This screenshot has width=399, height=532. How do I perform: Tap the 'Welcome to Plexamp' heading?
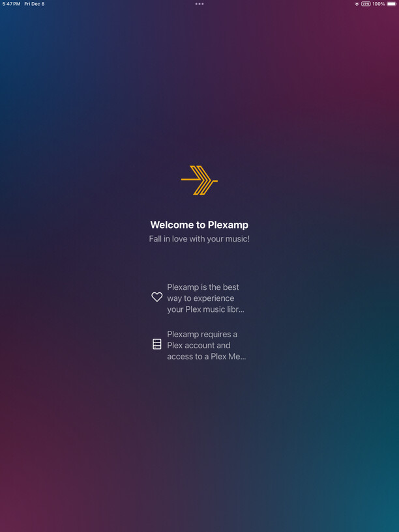click(x=199, y=225)
